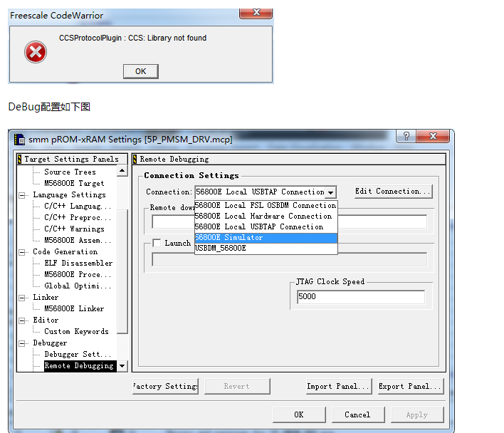504x433 pixels.
Task: Click OK in the settings window
Action: coord(299,414)
